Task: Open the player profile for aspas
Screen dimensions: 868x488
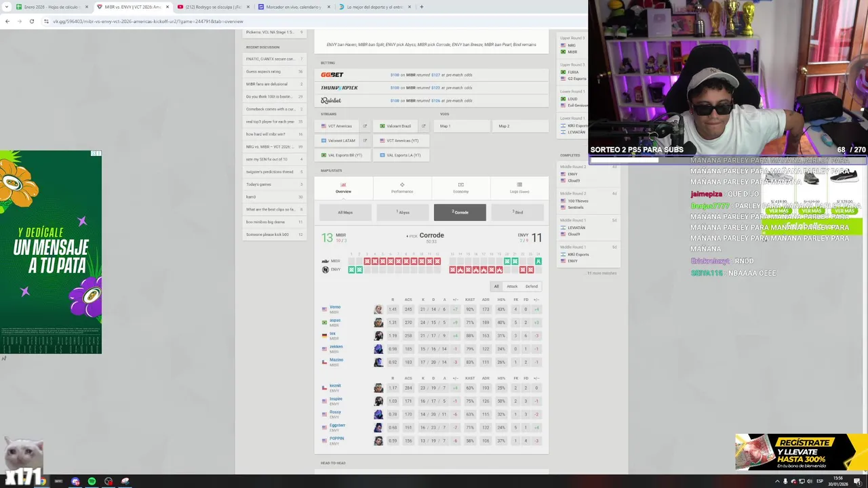Action: pos(335,321)
